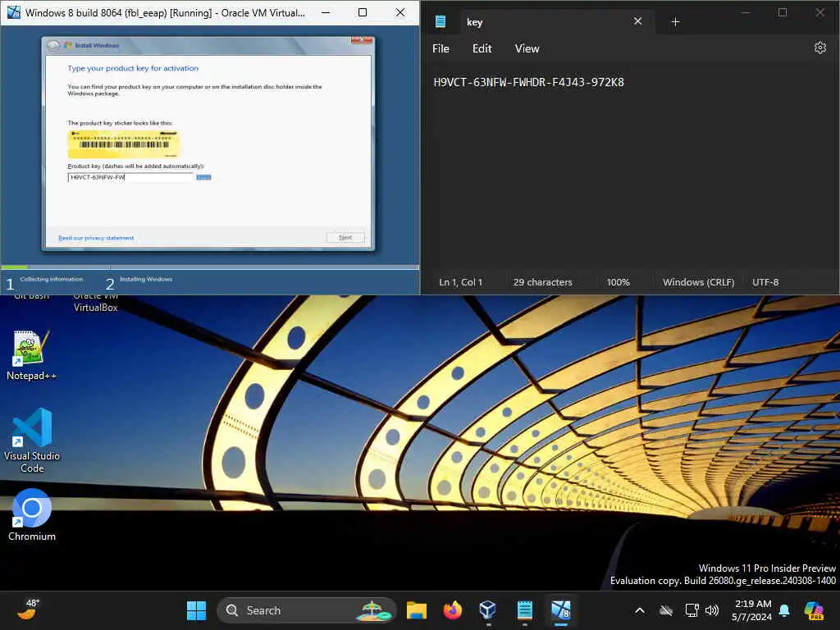Open the network status tray icon
The width and height of the screenshot is (840, 630).
pos(692,610)
